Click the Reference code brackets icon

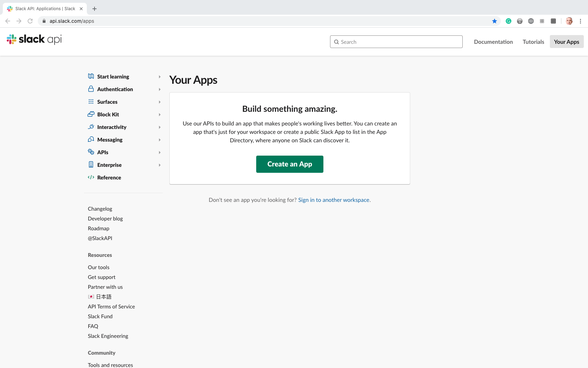(x=91, y=177)
